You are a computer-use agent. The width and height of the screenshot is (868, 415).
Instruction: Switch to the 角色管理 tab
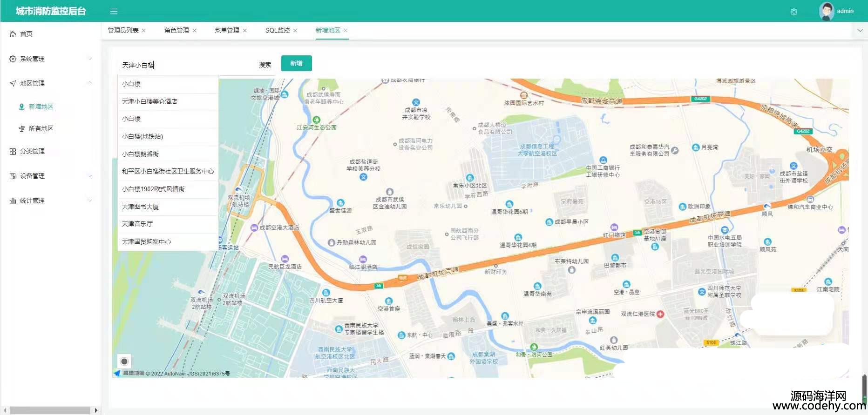tap(176, 30)
